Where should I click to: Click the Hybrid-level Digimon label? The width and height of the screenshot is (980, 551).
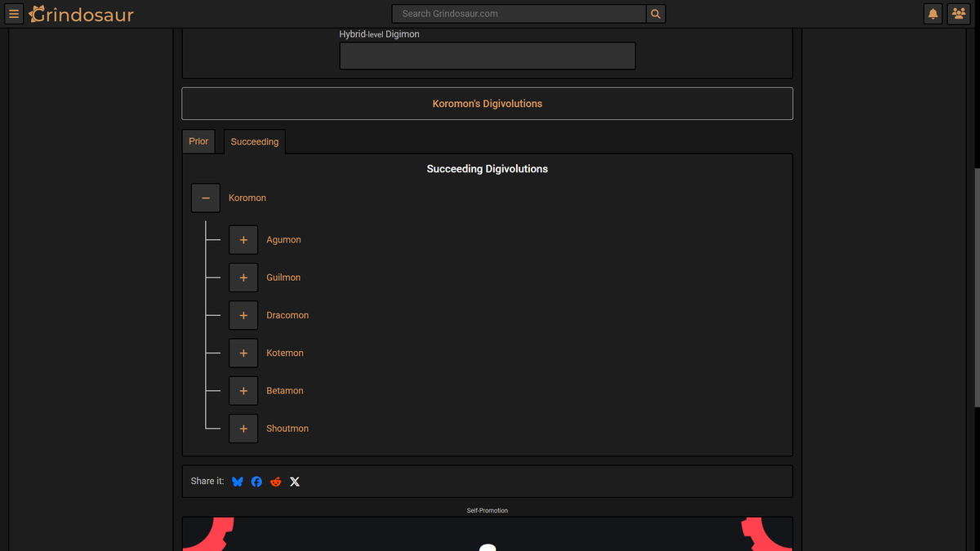(380, 34)
